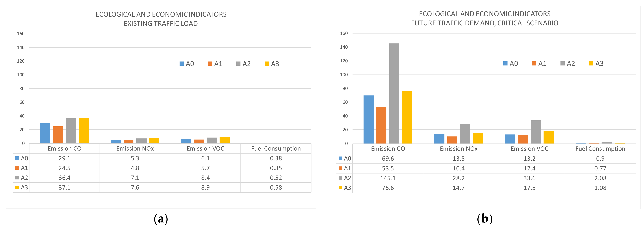The height and width of the screenshot is (233, 644).
Task: Click the value 145.1 in chart (b) table
Action: tap(388, 178)
